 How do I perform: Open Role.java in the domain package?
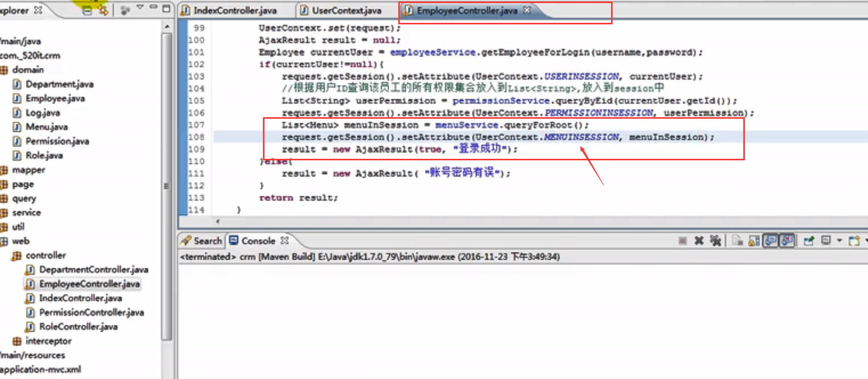[x=44, y=155]
